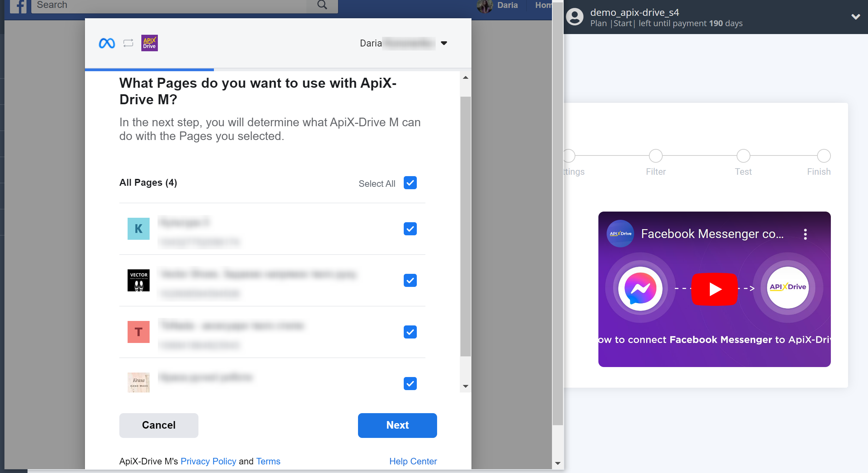Expand the demo_apix-drive_s4 account chevron

pos(856,17)
